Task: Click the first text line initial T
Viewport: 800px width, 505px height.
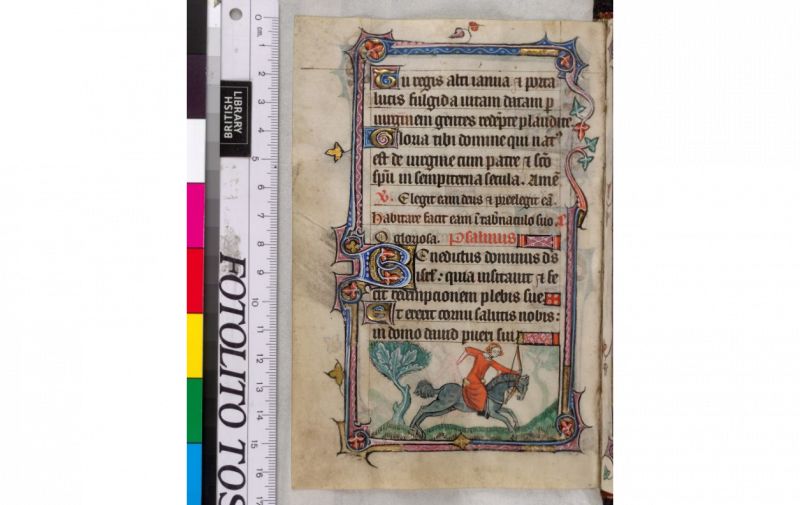Action: pos(378,76)
